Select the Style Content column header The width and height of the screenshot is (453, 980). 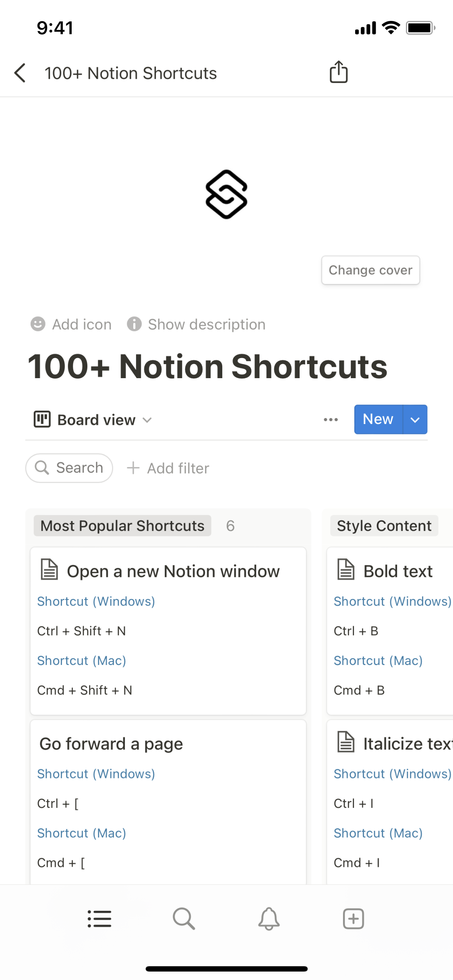(x=384, y=526)
